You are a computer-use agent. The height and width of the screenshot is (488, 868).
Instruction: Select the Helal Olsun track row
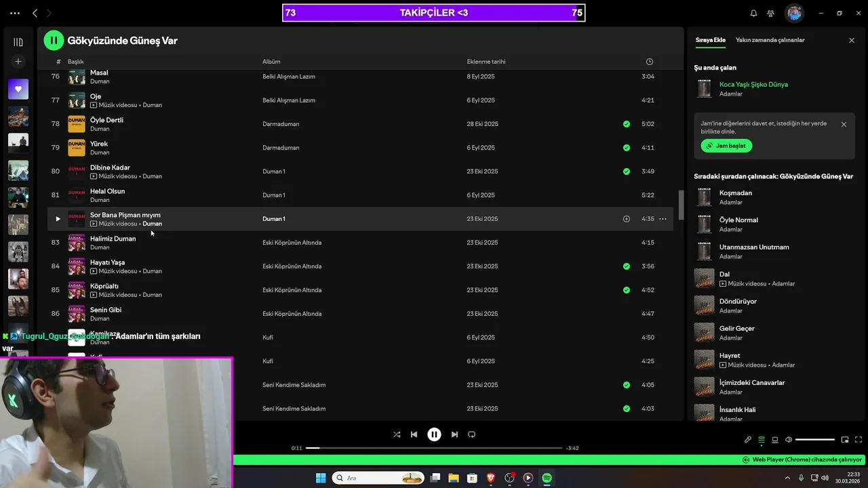click(x=360, y=195)
